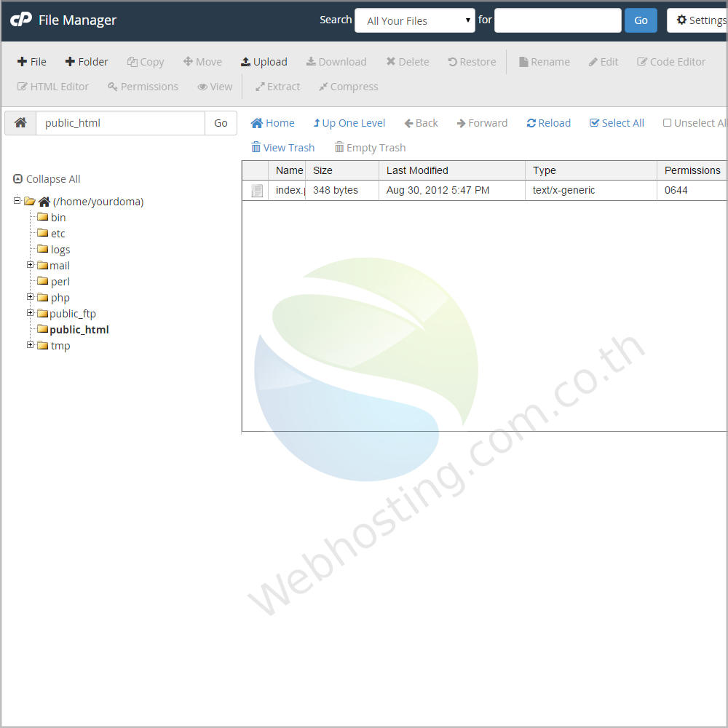The width and height of the screenshot is (728, 728).
Task: Click inside the search term input field
Action: (x=557, y=20)
